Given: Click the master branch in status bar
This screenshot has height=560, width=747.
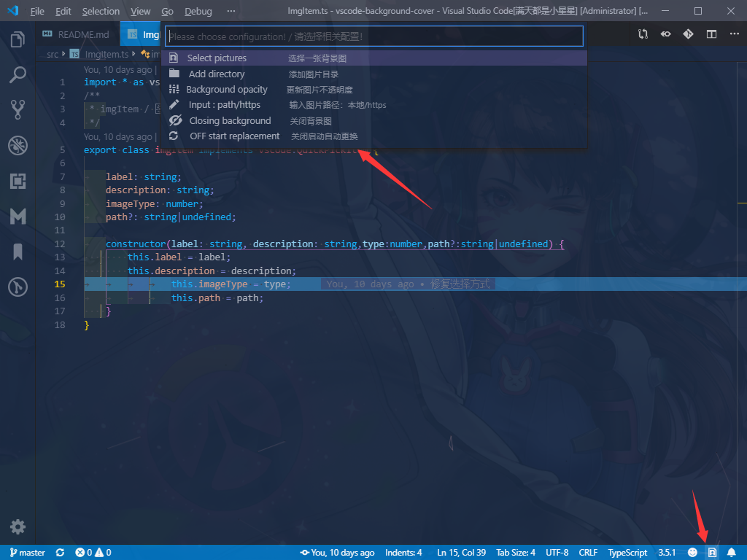Looking at the screenshot, I should (27, 553).
